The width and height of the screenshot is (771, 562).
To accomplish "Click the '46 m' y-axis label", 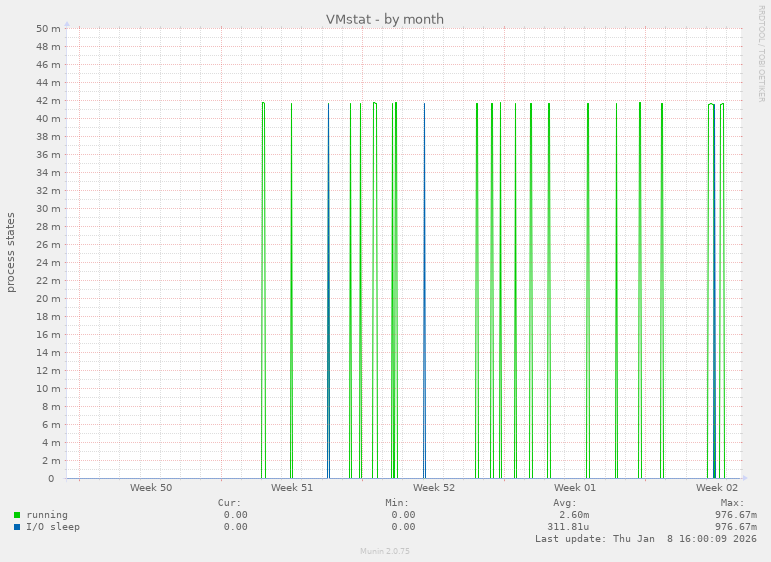I will coord(48,64).
